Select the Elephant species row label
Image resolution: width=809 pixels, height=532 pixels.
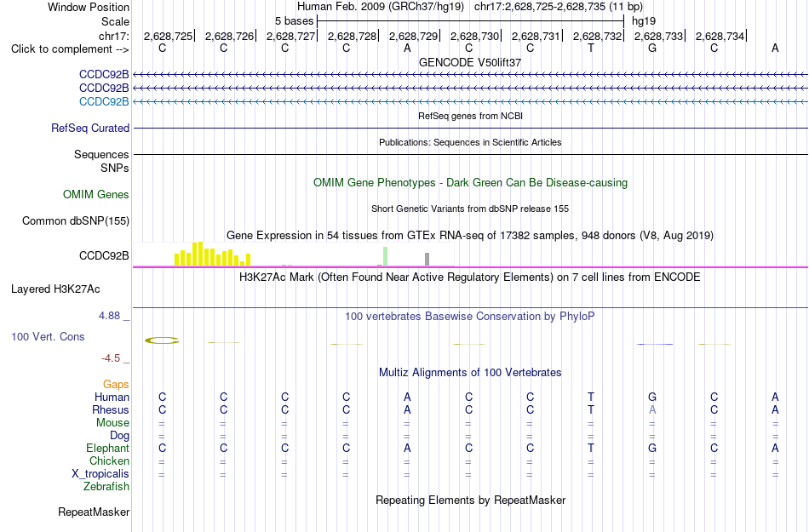(108, 448)
